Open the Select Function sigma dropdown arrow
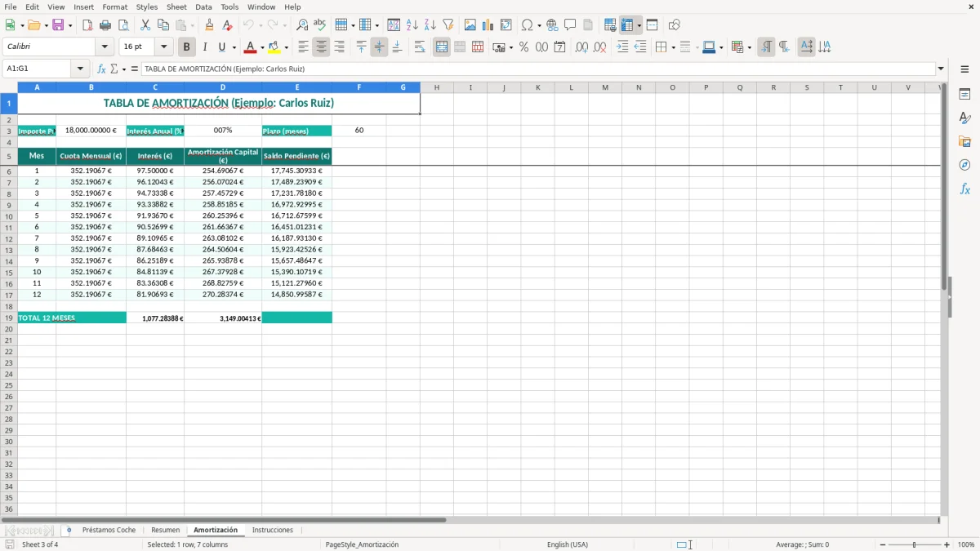Image resolution: width=980 pixels, height=551 pixels. pyautogui.click(x=124, y=69)
